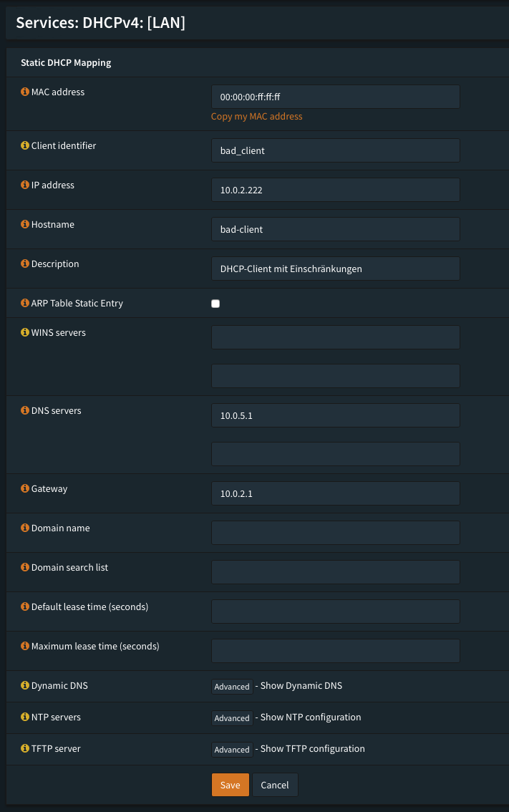The height and width of the screenshot is (812, 509).
Task: Click the info icon beside Domain search list
Action: click(25, 568)
